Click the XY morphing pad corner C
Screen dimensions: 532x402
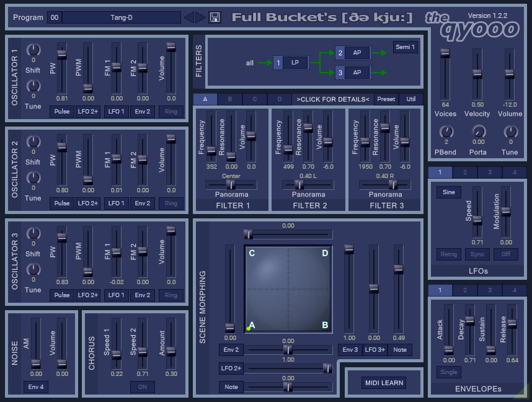pos(252,253)
